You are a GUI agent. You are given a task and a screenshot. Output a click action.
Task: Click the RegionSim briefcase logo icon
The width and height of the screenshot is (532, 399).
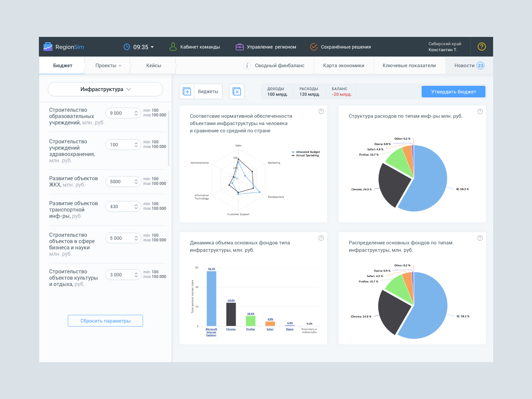[x=48, y=47]
